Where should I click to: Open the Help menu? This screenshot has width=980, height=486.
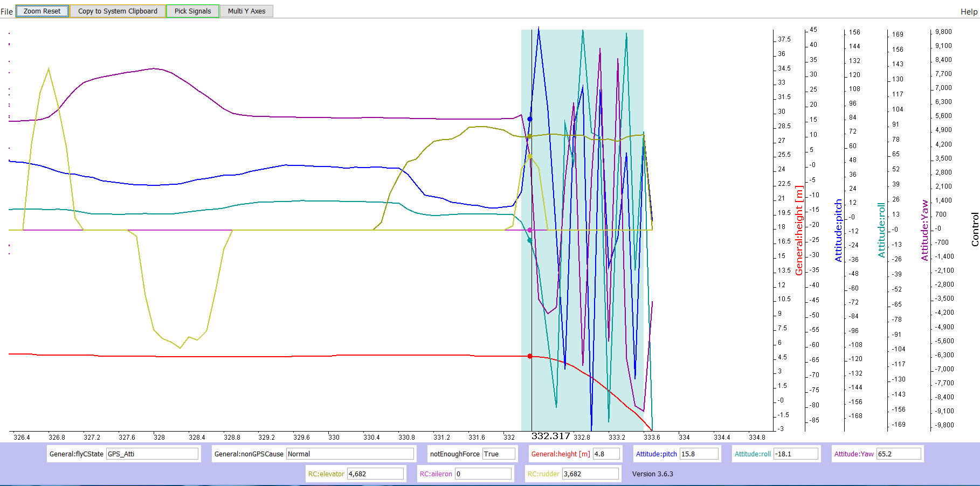[969, 11]
